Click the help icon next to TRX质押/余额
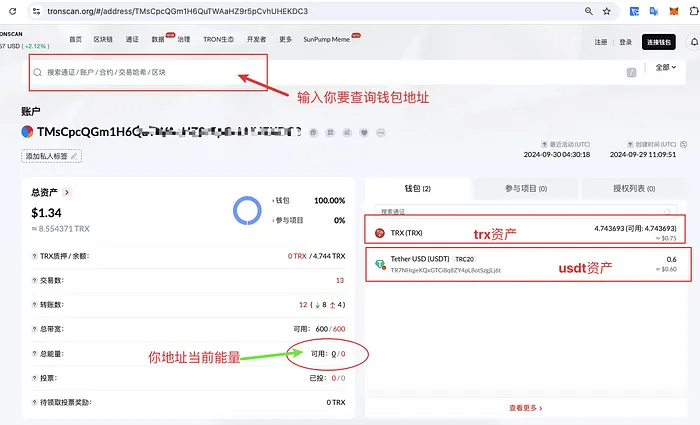Image resolution: width=700 pixels, height=425 pixels. tap(34, 256)
